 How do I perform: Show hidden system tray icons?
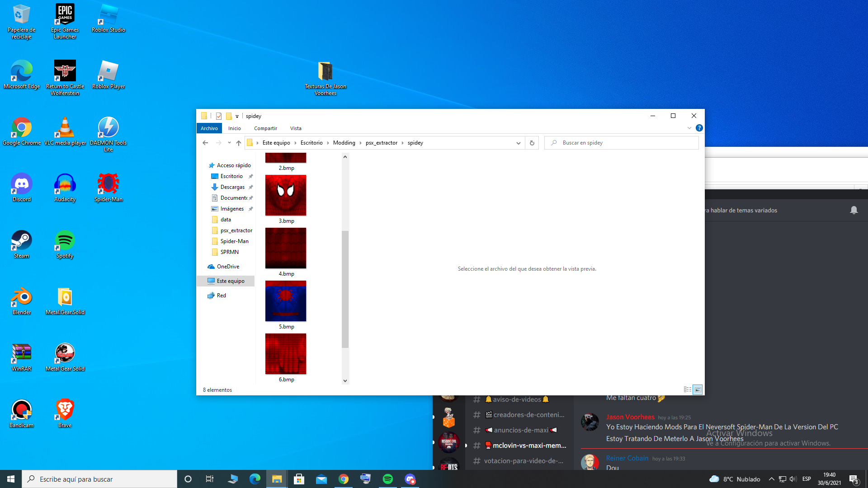771,479
